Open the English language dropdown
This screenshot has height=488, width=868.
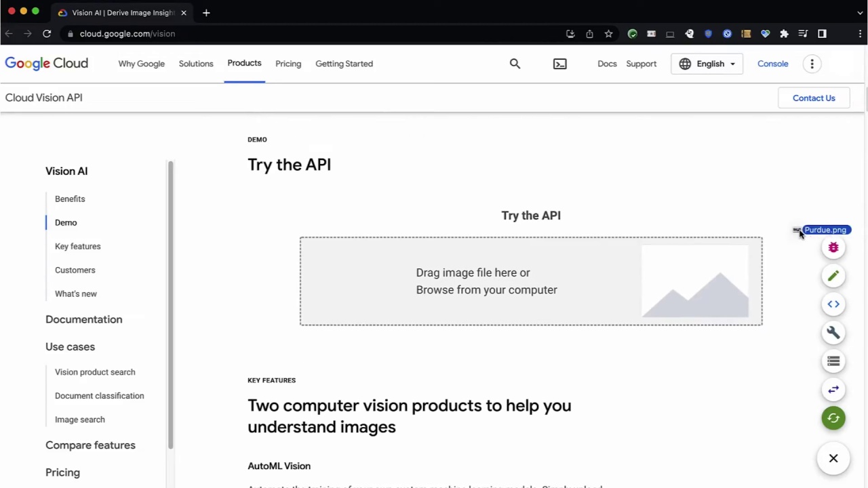point(707,63)
